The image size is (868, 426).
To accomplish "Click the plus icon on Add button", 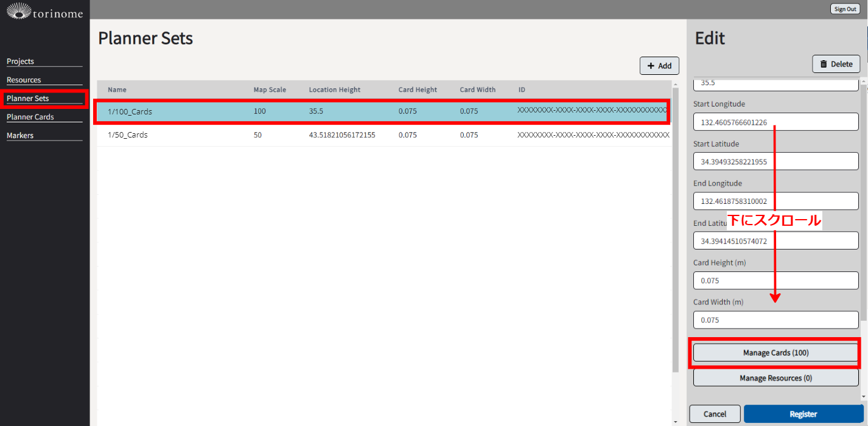I will click(x=651, y=66).
